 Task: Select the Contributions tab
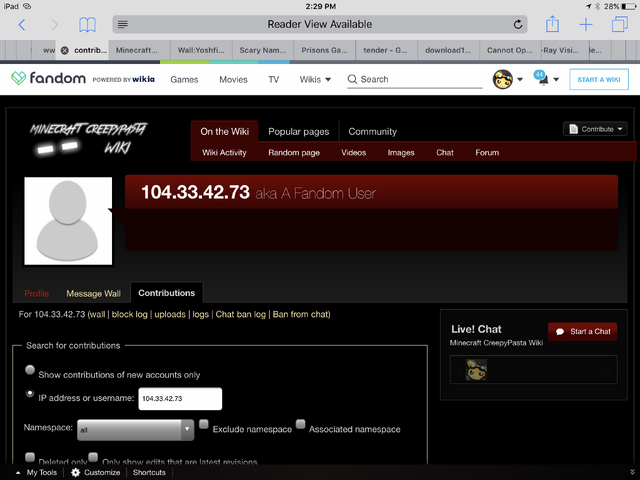tap(167, 293)
